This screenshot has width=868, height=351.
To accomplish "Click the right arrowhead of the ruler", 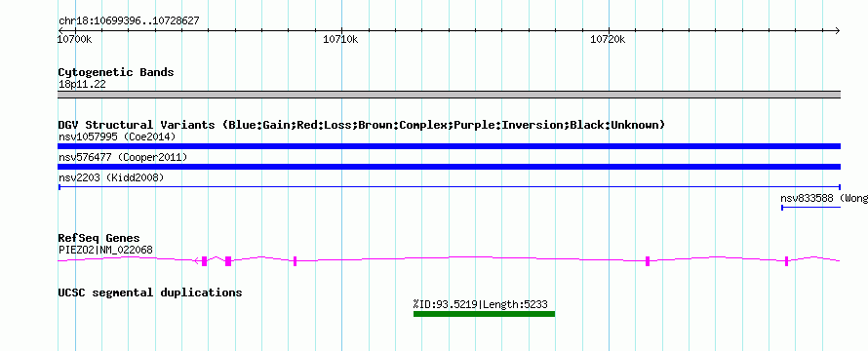I will (837, 30).
